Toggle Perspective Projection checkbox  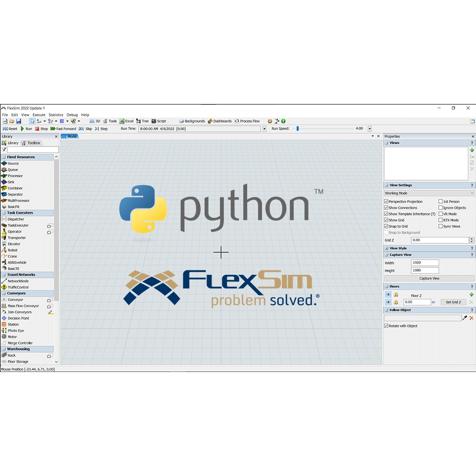[386, 202]
